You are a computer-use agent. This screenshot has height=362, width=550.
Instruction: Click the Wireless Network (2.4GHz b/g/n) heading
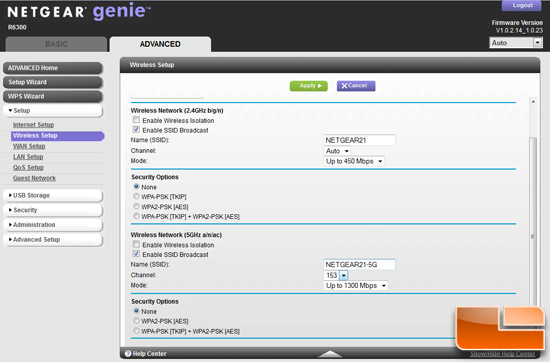(177, 110)
